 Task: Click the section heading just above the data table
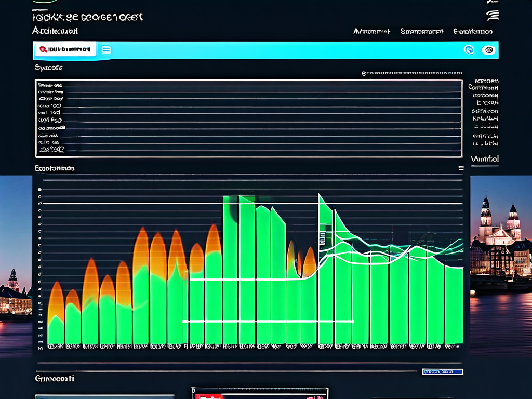(x=48, y=68)
